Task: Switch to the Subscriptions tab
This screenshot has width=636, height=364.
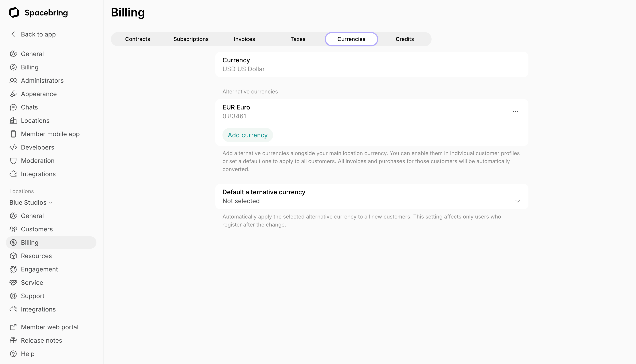Action: (191, 39)
